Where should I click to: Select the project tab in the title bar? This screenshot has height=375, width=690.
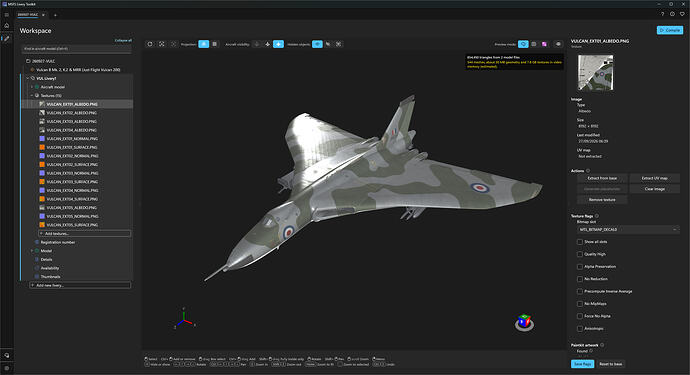(28, 15)
